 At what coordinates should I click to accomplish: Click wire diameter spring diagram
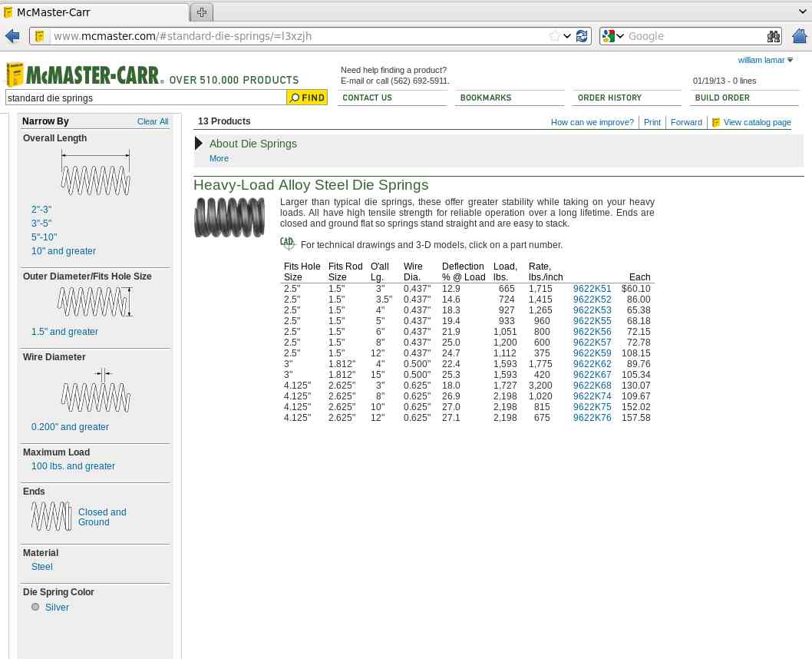coord(95,391)
